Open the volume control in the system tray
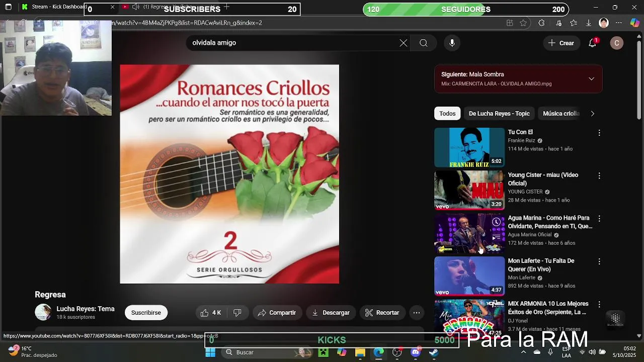The width and height of the screenshot is (644, 362). [592, 352]
